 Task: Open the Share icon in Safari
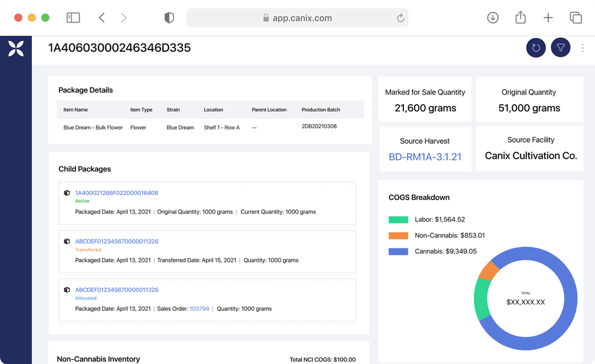(x=520, y=17)
